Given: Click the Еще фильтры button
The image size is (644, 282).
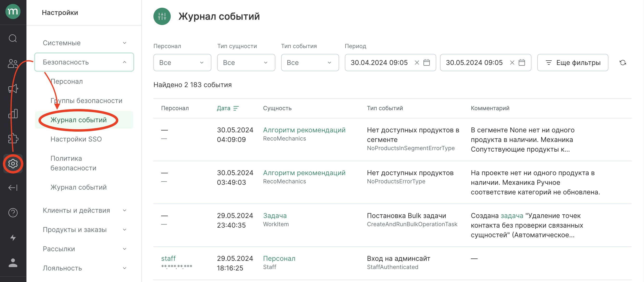Looking at the screenshot, I should tap(573, 63).
